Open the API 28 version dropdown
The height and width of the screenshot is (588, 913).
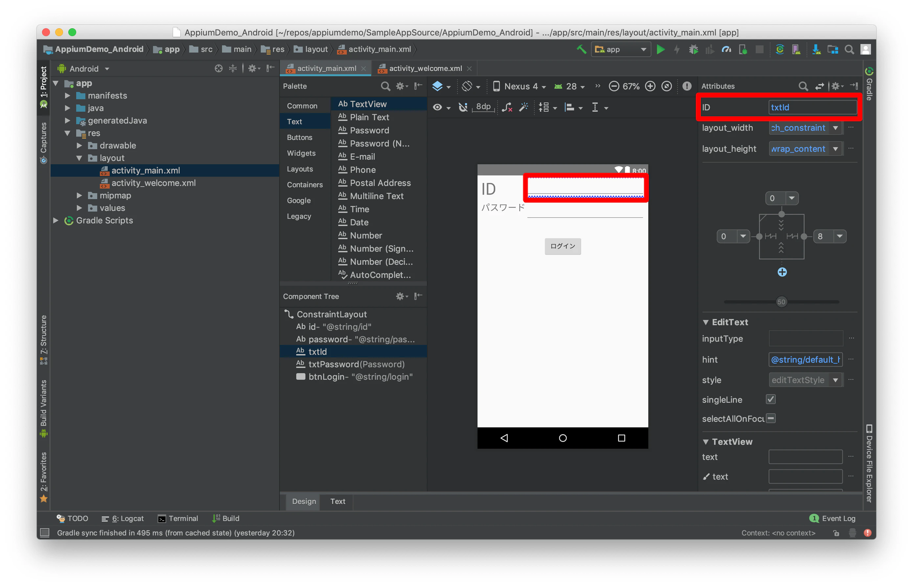(x=569, y=86)
